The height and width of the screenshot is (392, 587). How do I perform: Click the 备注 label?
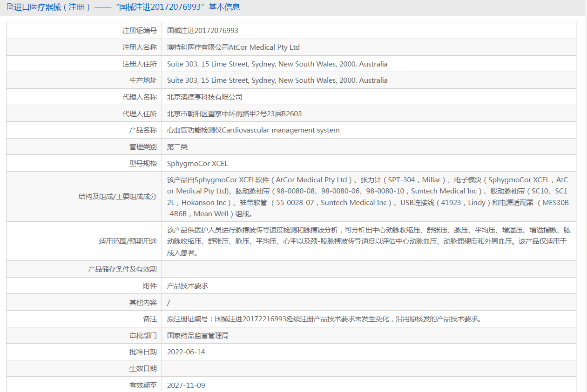(x=150, y=319)
